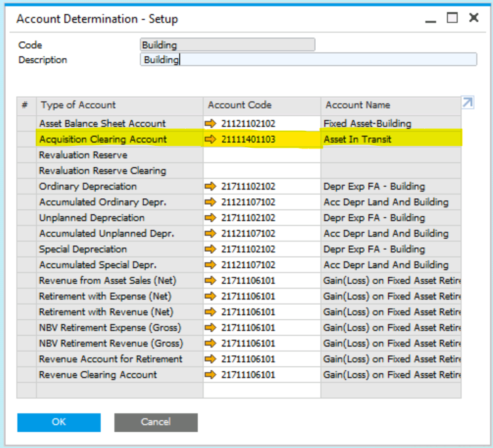493x448 pixels.
Task: Click the # column header
Action: coord(26,105)
